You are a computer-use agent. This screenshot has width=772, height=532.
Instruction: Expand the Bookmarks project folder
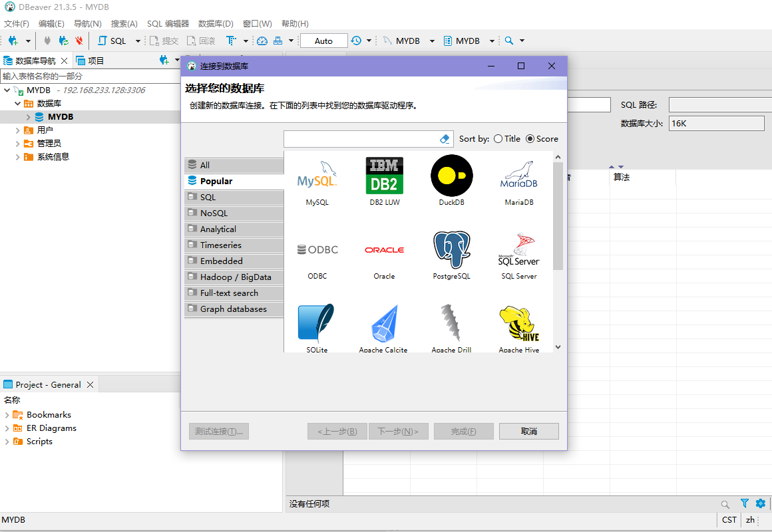tap(7, 415)
